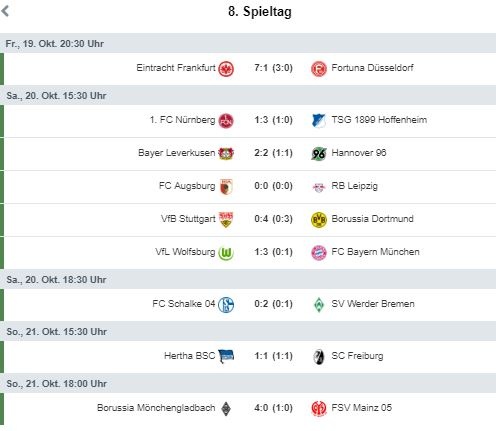This screenshot has width=496, height=431.
Task: Click the 8. Spieltag heading
Action: (x=260, y=12)
